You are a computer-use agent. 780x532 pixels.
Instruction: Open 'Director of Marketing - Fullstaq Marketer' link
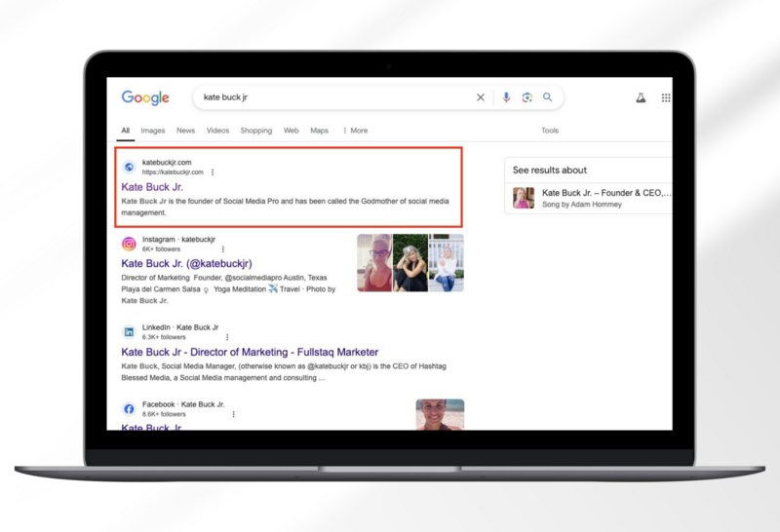pyautogui.click(x=250, y=352)
